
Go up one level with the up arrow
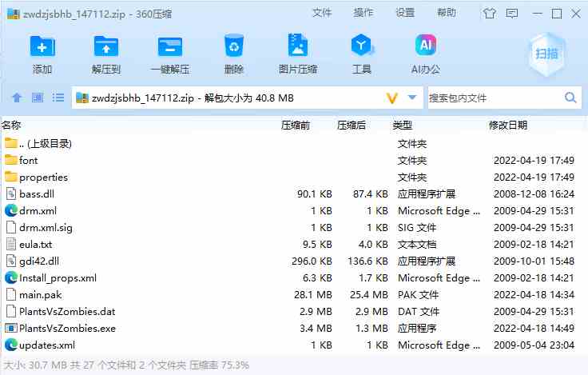pyautogui.click(x=17, y=98)
